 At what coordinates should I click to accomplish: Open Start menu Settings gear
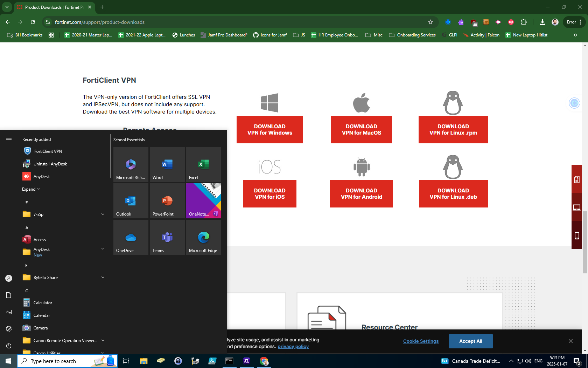point(9,329)
